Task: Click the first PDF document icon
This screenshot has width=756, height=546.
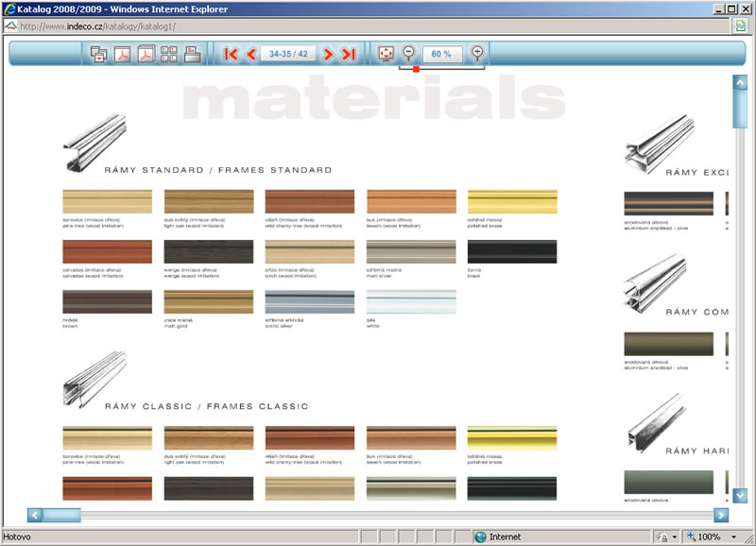Action: pyautogui.click(x=123, y=54)
